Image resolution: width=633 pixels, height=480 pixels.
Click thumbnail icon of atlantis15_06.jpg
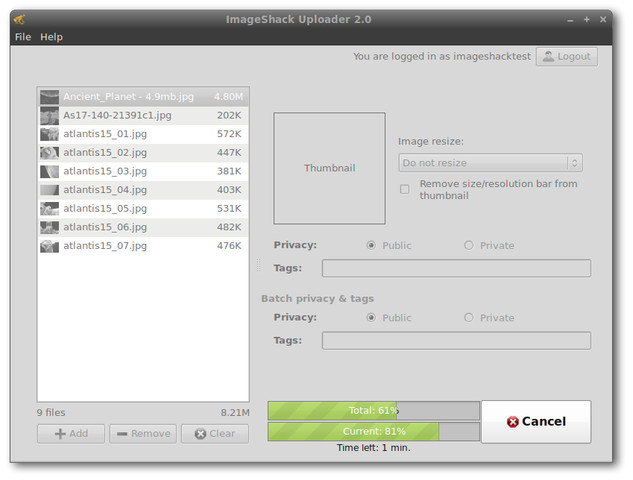pos(49,227)
